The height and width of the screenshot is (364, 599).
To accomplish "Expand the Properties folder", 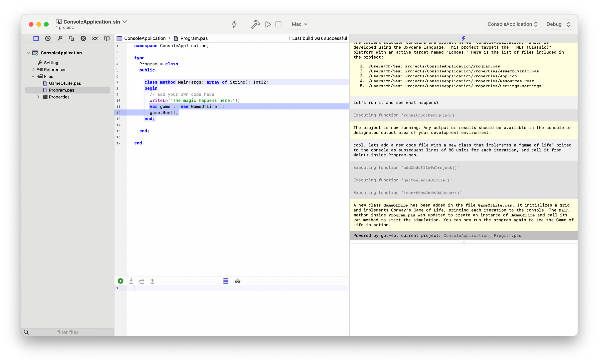I will (x=38, y=97).
